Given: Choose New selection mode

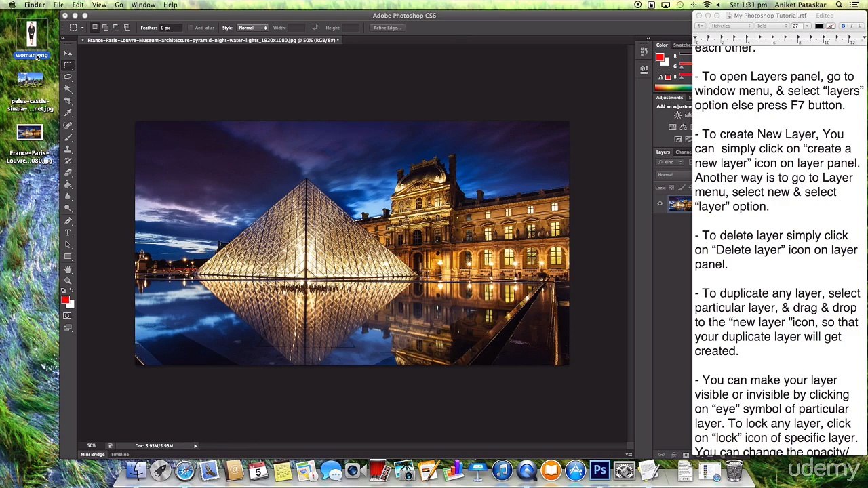Looking at the screenshot, I should pos(95,28).
